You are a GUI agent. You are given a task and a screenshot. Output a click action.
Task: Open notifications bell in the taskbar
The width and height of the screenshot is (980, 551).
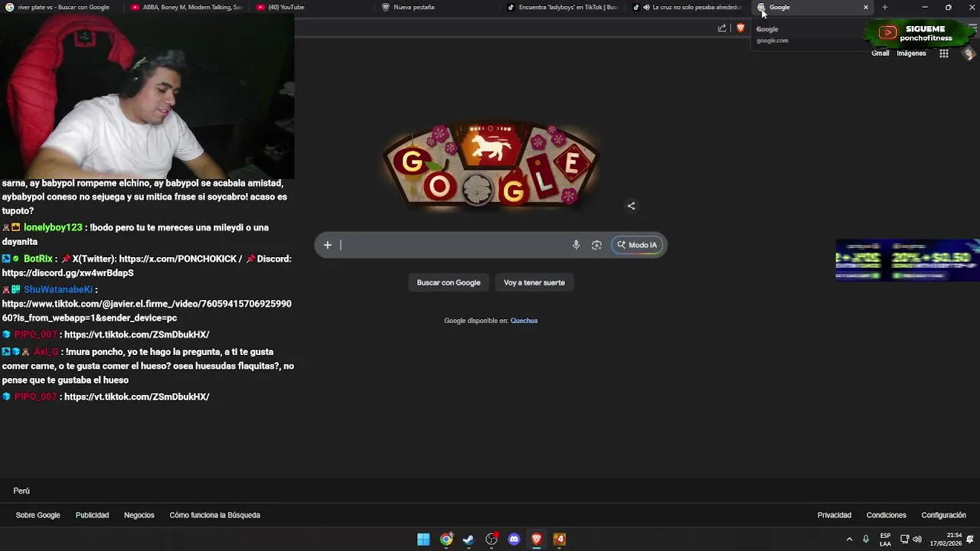(x=970, y=540)
